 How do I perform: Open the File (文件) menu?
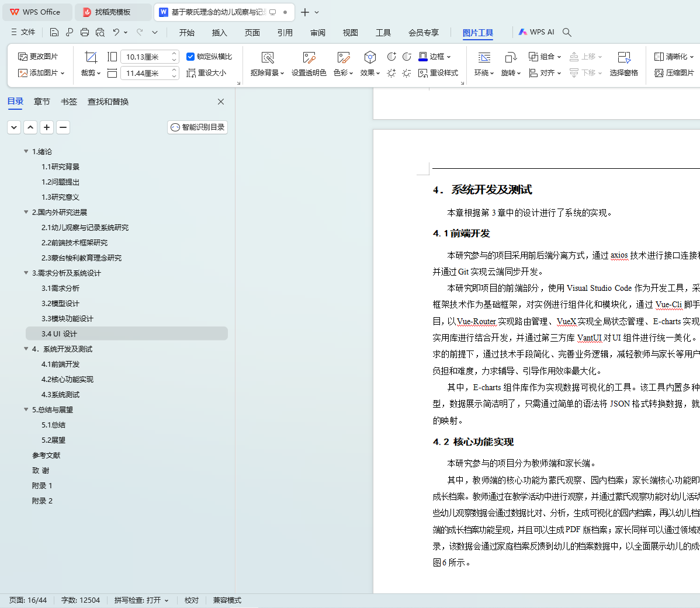[x=23, y=32]
